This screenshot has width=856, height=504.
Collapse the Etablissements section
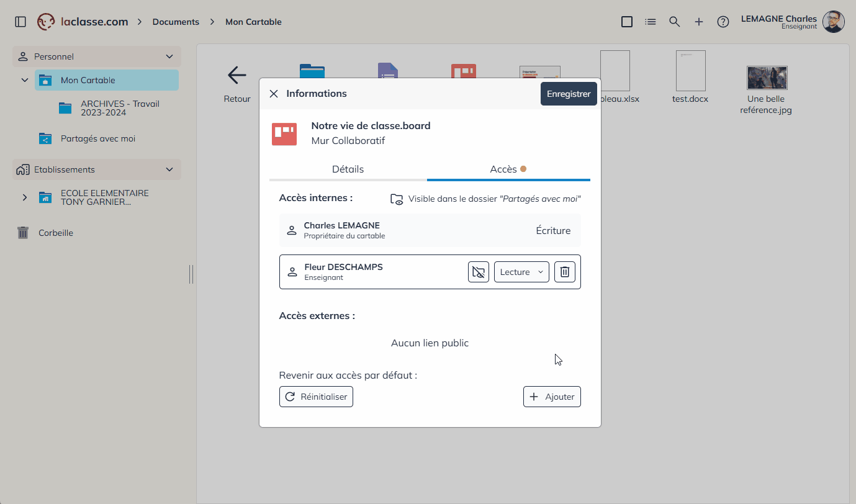tap(169, 169)
